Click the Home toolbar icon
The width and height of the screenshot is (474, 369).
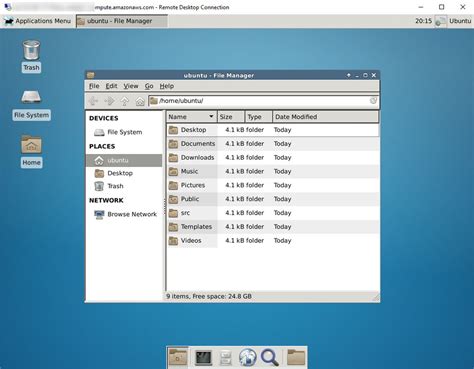pyautogui.click(x=140, y=101)
